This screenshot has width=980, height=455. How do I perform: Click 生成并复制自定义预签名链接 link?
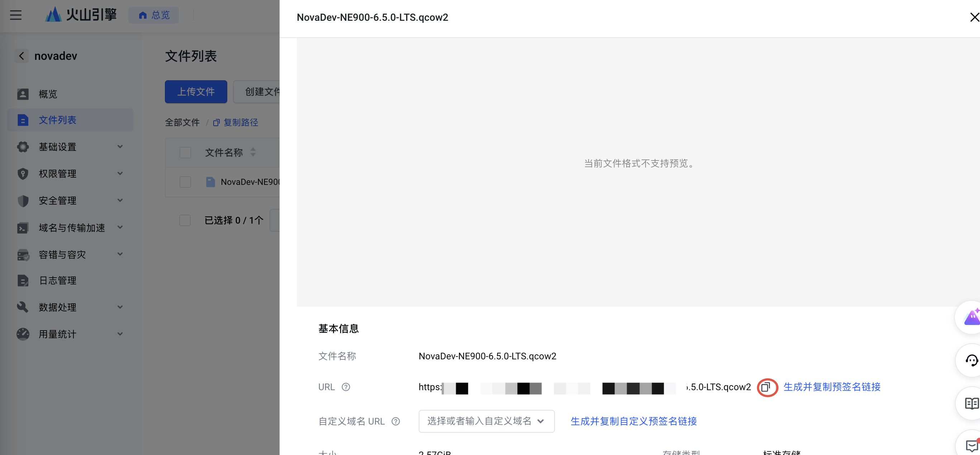634,421
